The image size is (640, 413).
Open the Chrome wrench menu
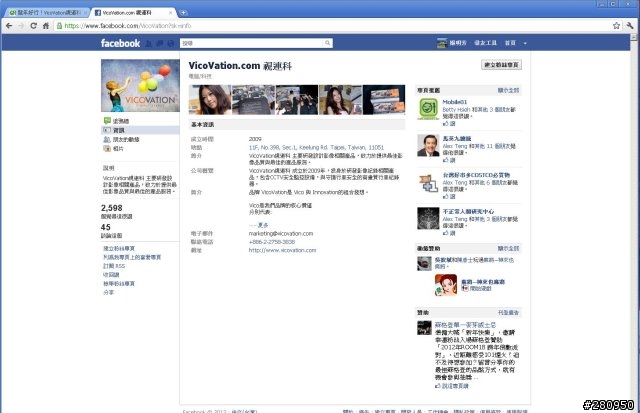[x=630, y=26]
